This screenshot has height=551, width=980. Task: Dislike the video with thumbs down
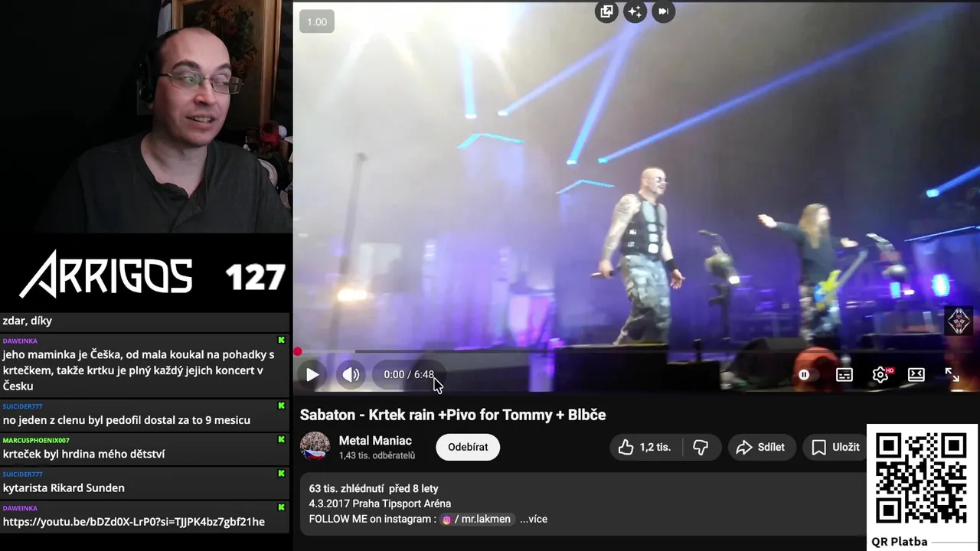point(700,448)
